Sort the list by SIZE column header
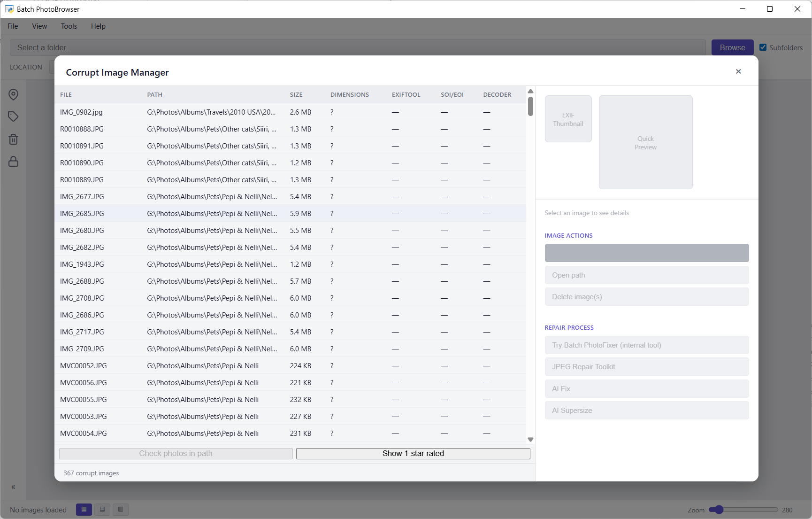 (x=296, y=94)
